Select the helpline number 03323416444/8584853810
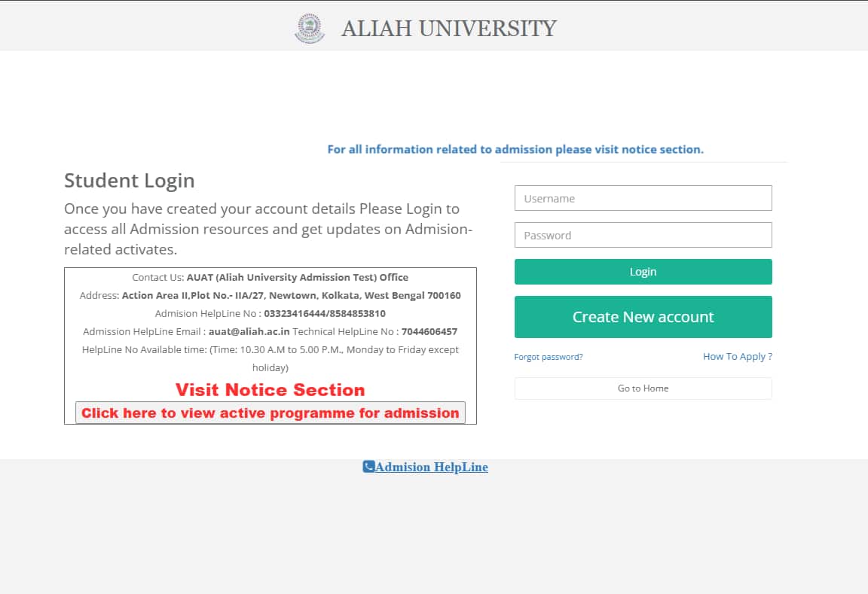 coord(325,313)
